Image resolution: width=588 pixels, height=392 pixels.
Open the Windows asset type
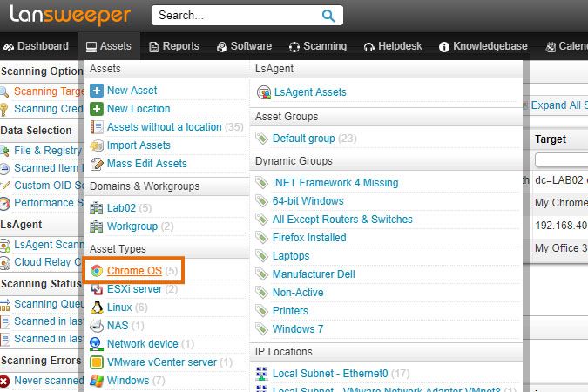pos(128,381)
